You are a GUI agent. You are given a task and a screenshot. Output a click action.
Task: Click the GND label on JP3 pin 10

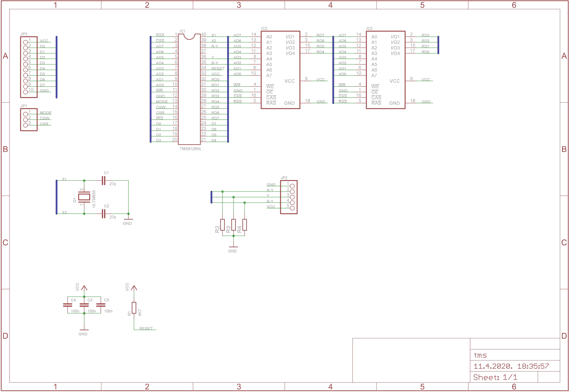44,91
